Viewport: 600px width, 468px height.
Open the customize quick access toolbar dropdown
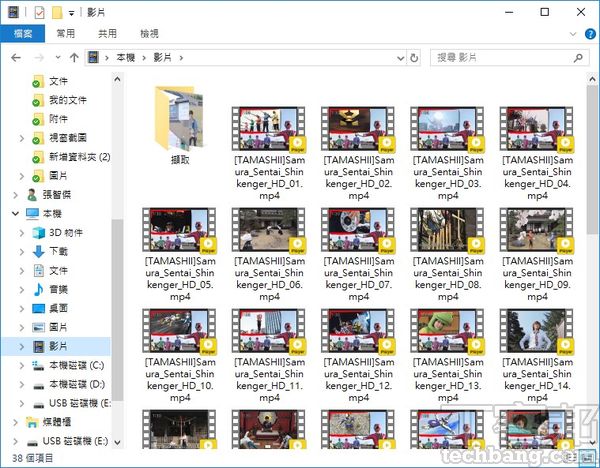click(71, 13)
